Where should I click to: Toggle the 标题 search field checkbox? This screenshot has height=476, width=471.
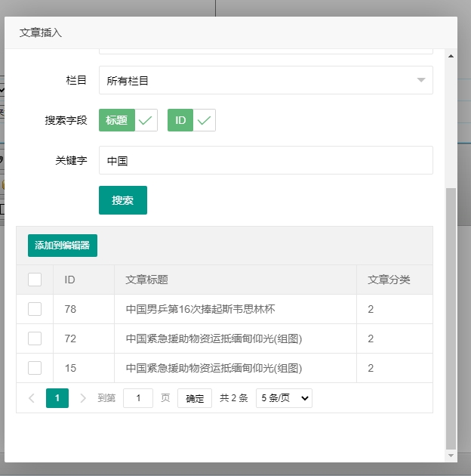(128, 120)
